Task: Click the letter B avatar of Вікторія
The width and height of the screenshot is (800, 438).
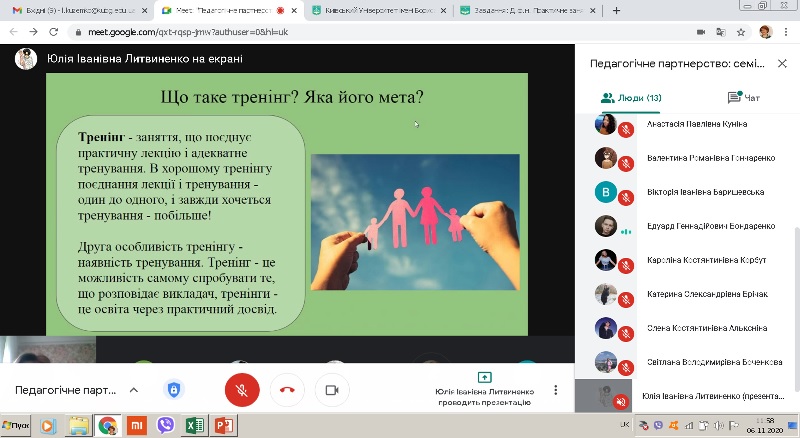Action: [606, 192]
